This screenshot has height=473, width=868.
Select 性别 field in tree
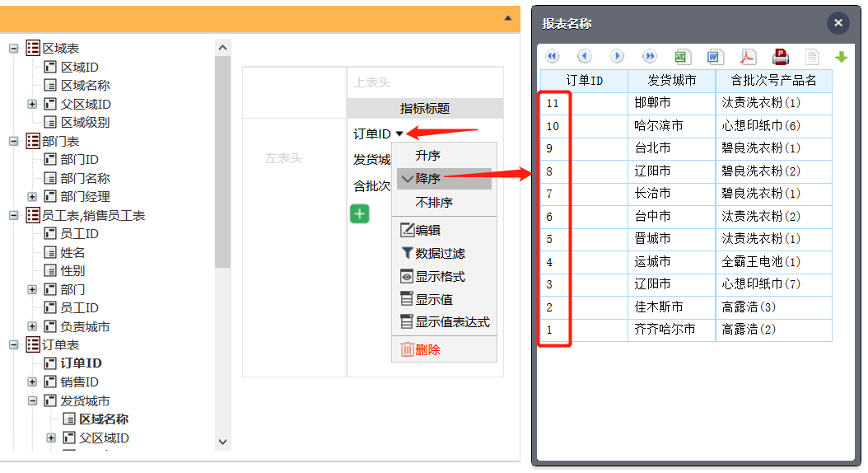coord(72,271)
